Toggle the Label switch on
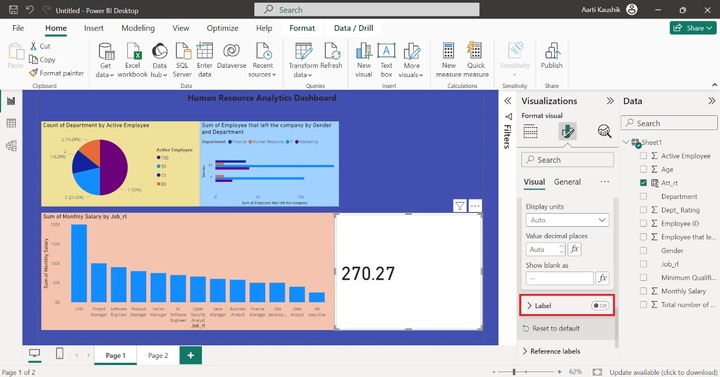Image resolution: width=720 pixels, height=377 pixels. (x=600, y=305)
